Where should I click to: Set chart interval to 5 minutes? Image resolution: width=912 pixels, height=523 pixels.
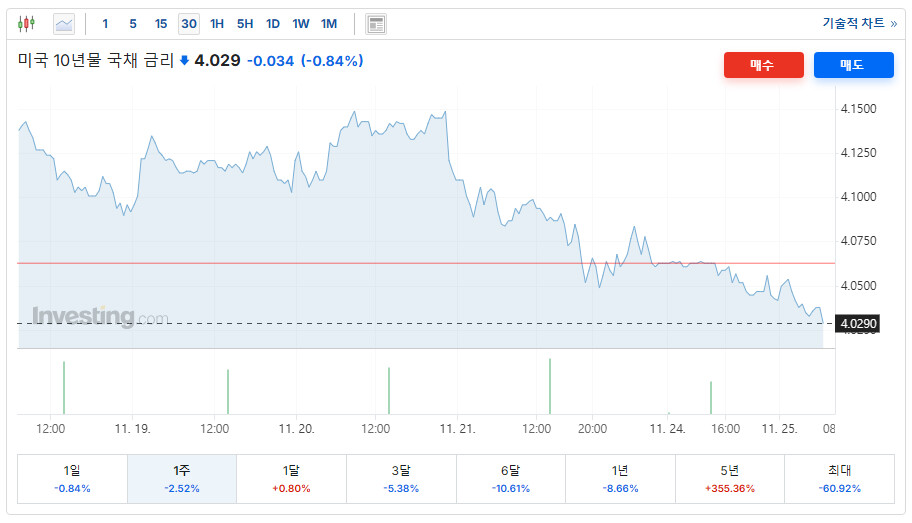(133, 24)
